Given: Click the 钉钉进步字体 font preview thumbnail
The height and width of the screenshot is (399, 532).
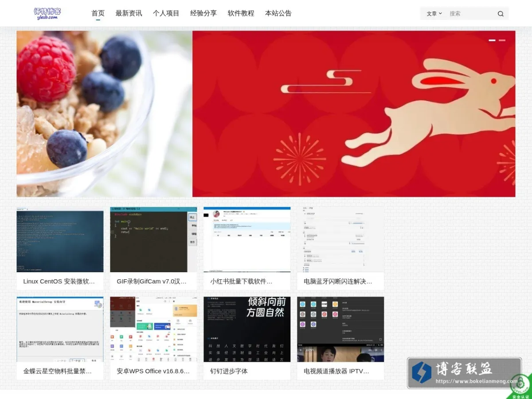Looking at the screenshot, I should (x=247, y=329).
